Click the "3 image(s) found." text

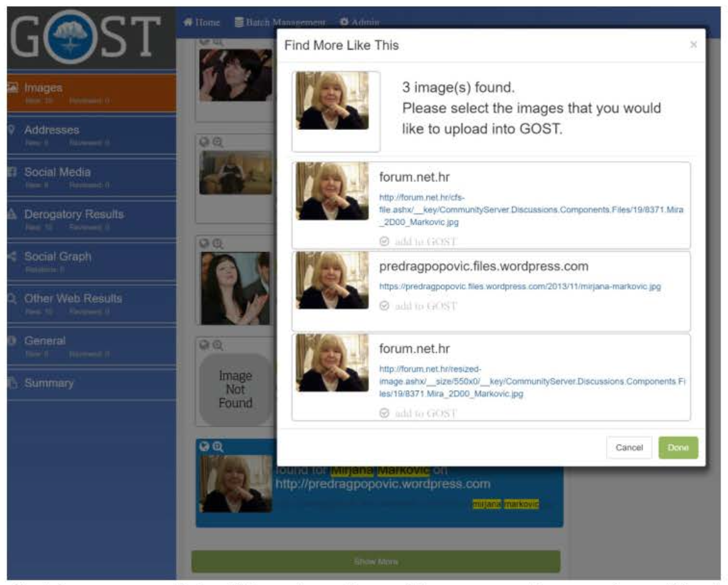click(x=458, y=87)
